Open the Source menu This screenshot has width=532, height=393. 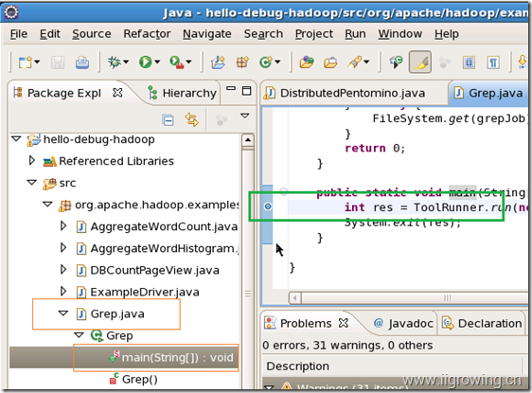tap(92, 34)
